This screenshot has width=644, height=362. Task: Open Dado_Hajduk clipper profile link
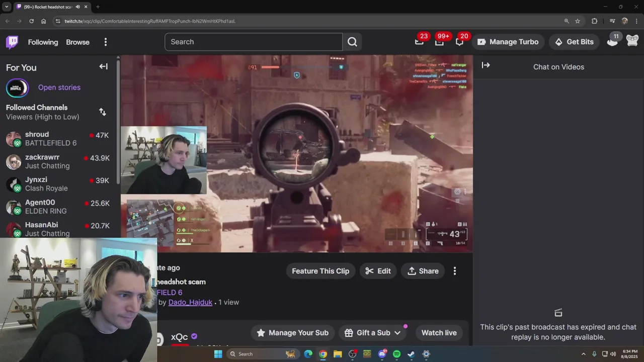[x=190, y=302]
